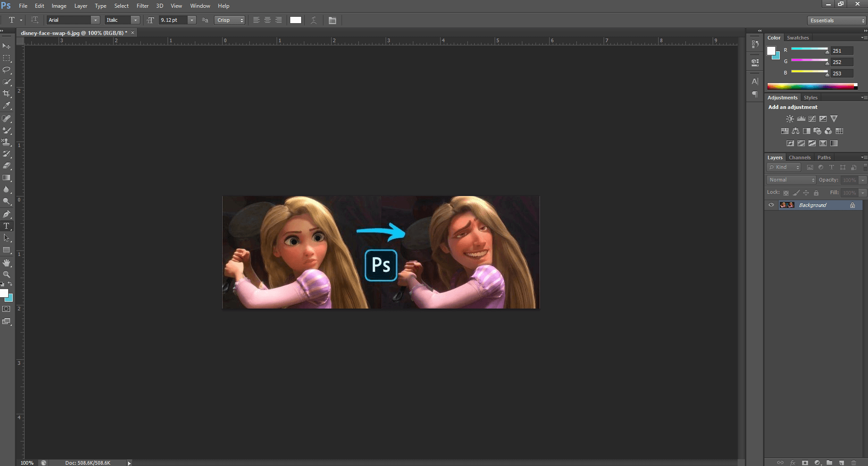Select the Zoom tool
The image size is (868, 466).
point(6,275)
